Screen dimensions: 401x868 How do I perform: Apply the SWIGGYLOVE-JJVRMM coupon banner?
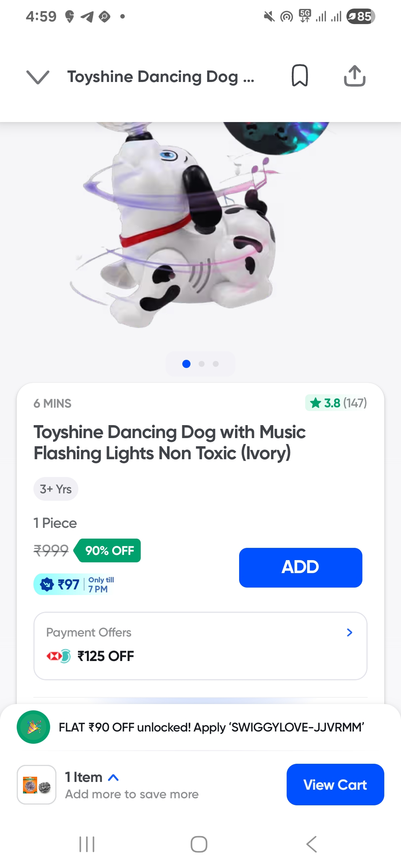(211, 727)
